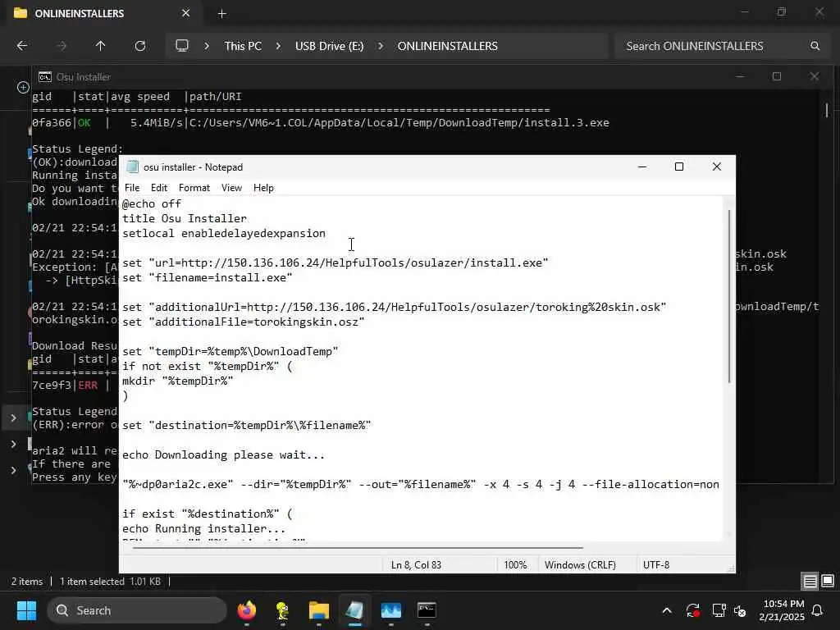Screen dimensions: 840x630
Task: Open the Help menu in Notepad
Action: 263,188
